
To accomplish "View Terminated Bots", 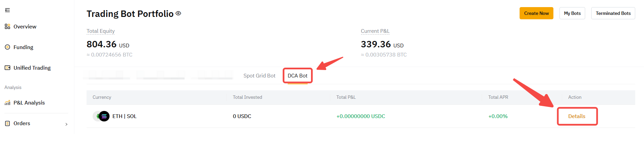I will click(613, 13).
